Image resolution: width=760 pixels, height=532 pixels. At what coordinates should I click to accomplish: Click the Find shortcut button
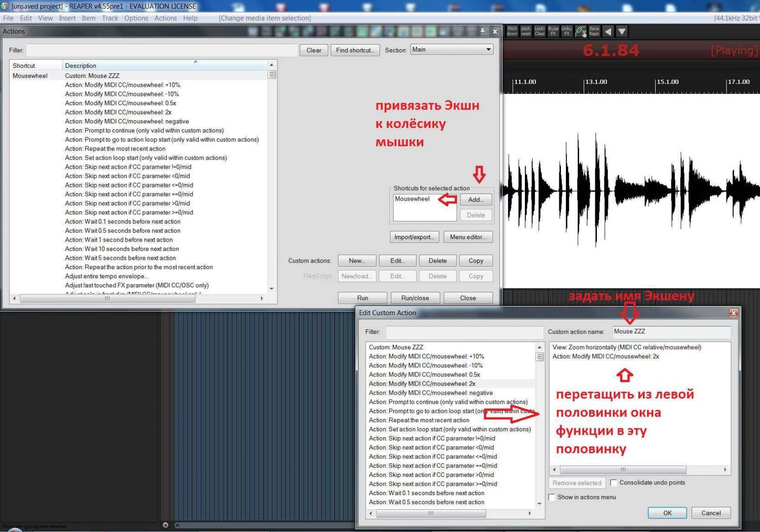(x=355, y=50)
